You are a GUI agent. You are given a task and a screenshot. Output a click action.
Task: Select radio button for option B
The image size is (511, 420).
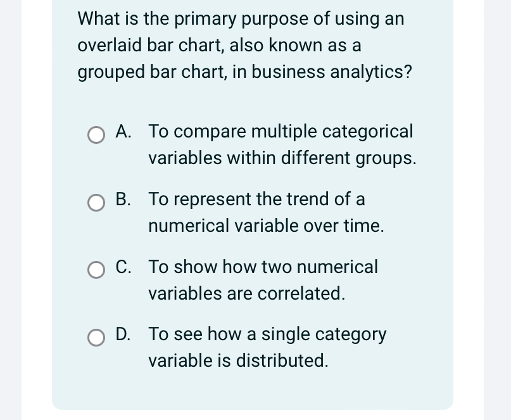point(96,203)
